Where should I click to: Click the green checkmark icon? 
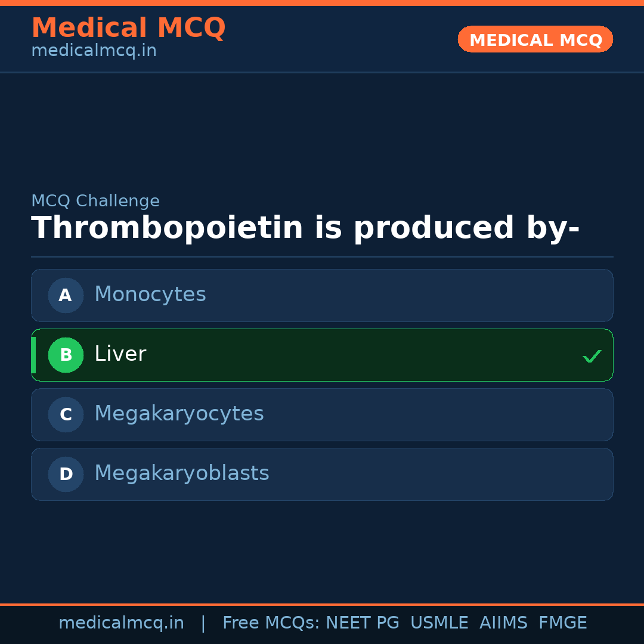pyautogui.click(x=592, y=357)
